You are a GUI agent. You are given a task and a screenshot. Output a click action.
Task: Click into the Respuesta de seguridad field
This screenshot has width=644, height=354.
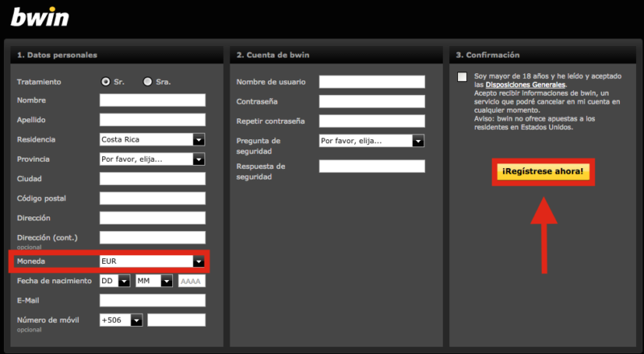tap(372, 167)
